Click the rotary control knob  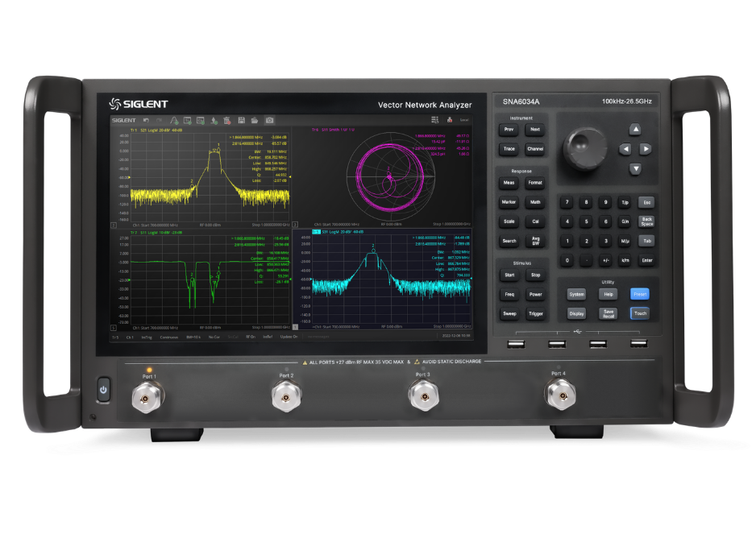pos(585,147)
